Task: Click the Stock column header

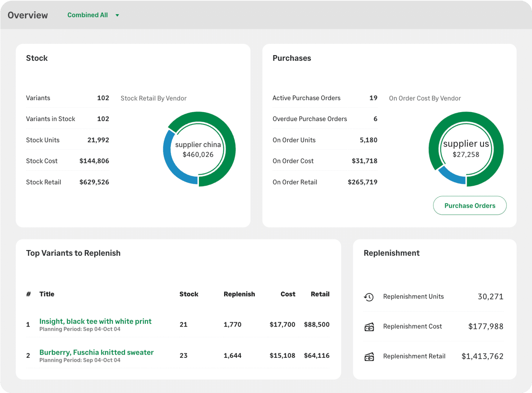Action: pos(189,294)
